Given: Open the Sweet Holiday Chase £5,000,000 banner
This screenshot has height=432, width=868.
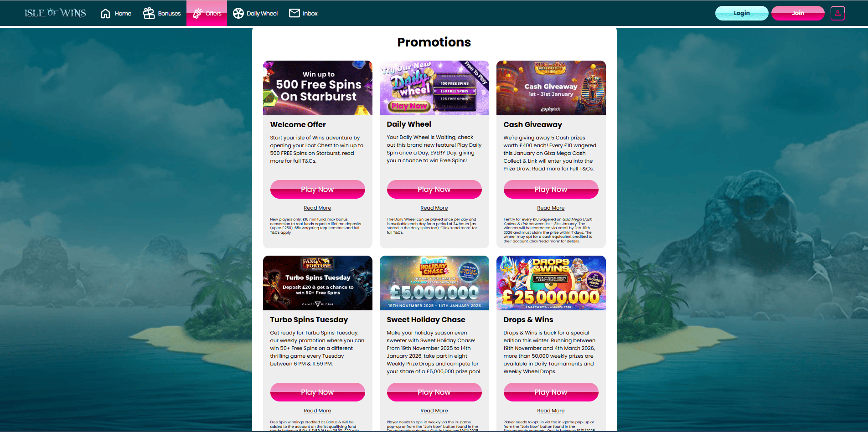Looking at the screenshot, I should coord(434,283).
